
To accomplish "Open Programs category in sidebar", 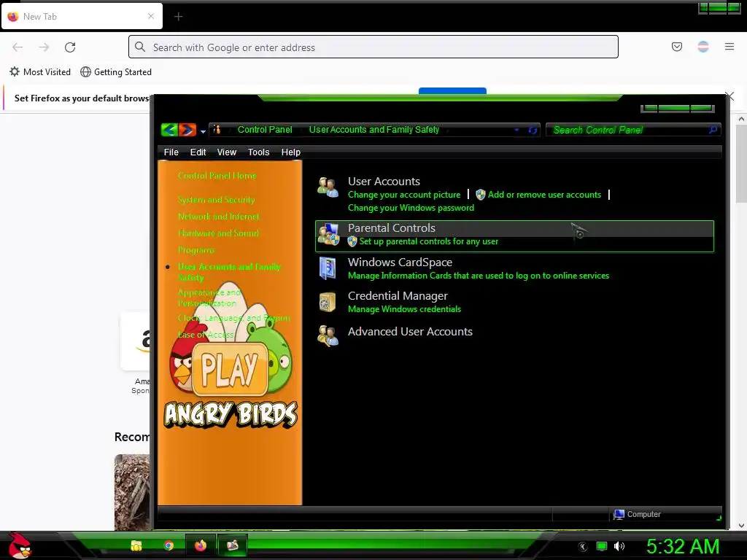I will pyautogui.click(x=196, y=250).
